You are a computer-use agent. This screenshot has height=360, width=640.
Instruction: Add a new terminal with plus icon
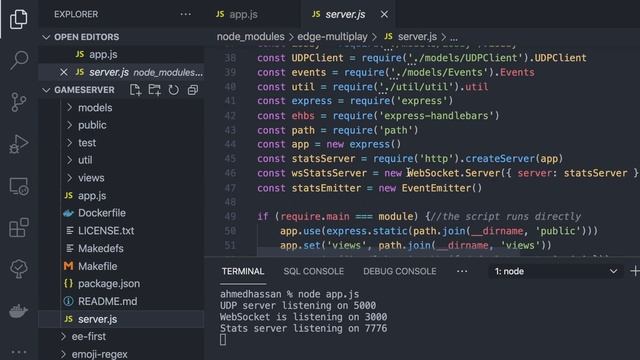tap(635, 271)
